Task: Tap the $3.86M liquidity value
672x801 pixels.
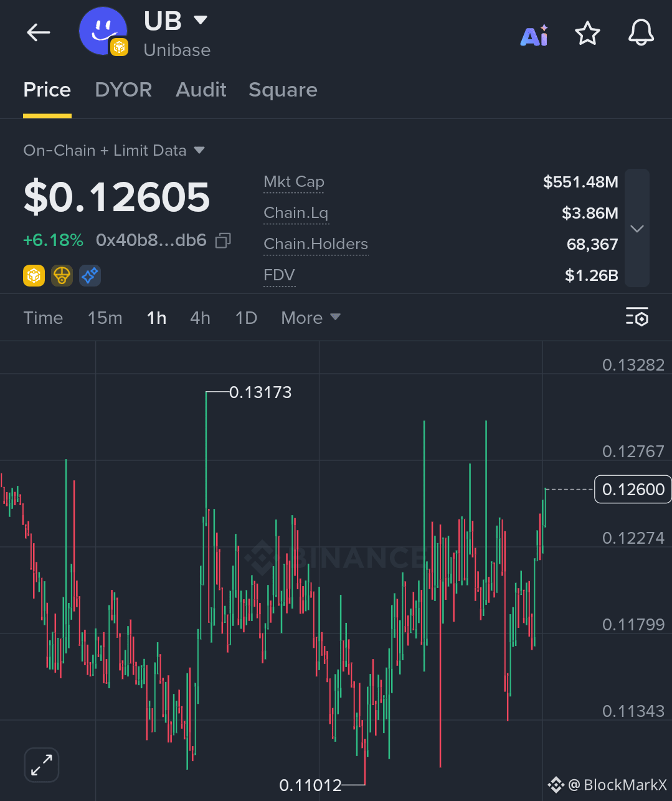Action: point(590,213)
